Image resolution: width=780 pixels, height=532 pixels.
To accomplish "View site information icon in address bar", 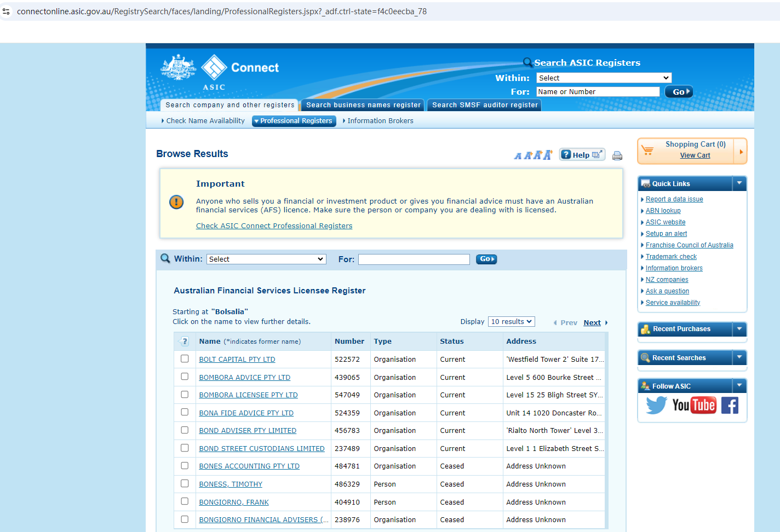I will pyautogui.click(x=7, y=11).
